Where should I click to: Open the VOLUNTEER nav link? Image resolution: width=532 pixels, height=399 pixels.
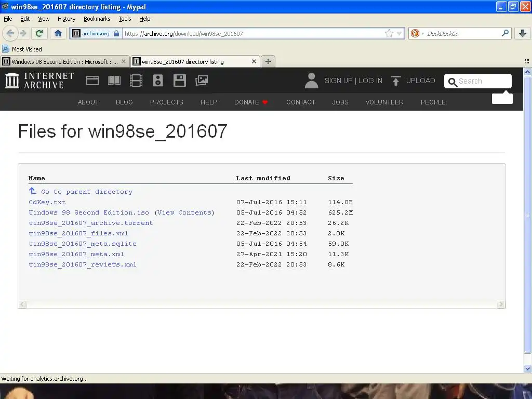(x=384, y=102)
